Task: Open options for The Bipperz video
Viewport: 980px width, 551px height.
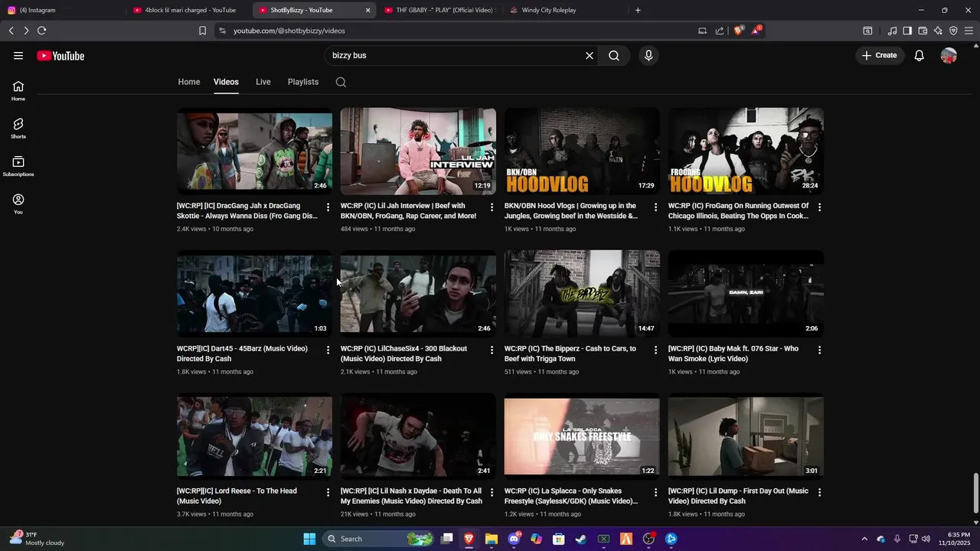Action: click(x=655, y=350)
